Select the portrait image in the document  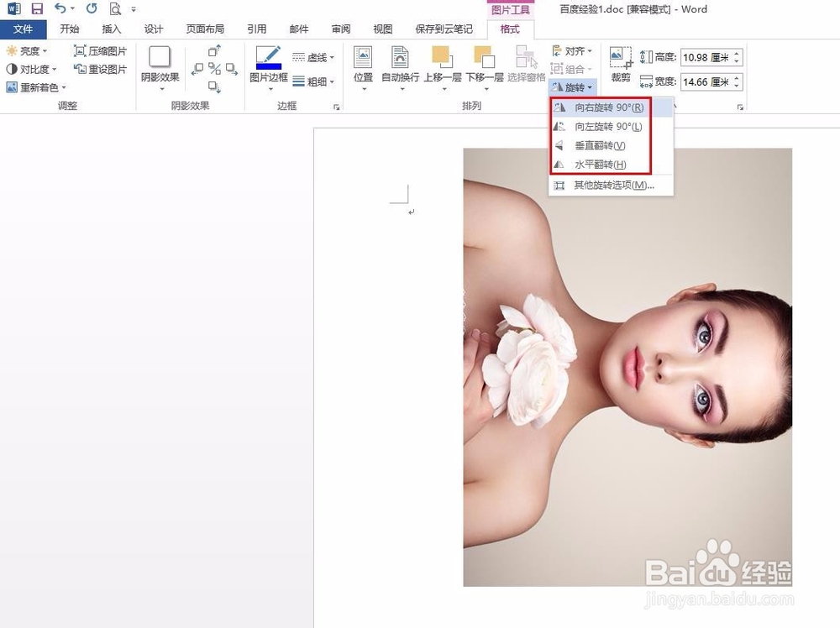click(x=627, y=367)
